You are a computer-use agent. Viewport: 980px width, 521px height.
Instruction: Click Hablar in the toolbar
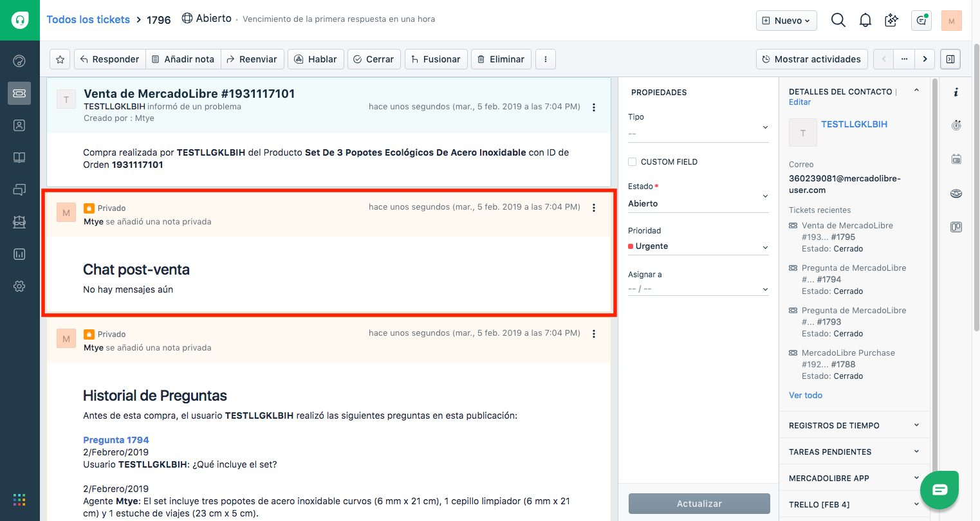[x=316, y=59]
